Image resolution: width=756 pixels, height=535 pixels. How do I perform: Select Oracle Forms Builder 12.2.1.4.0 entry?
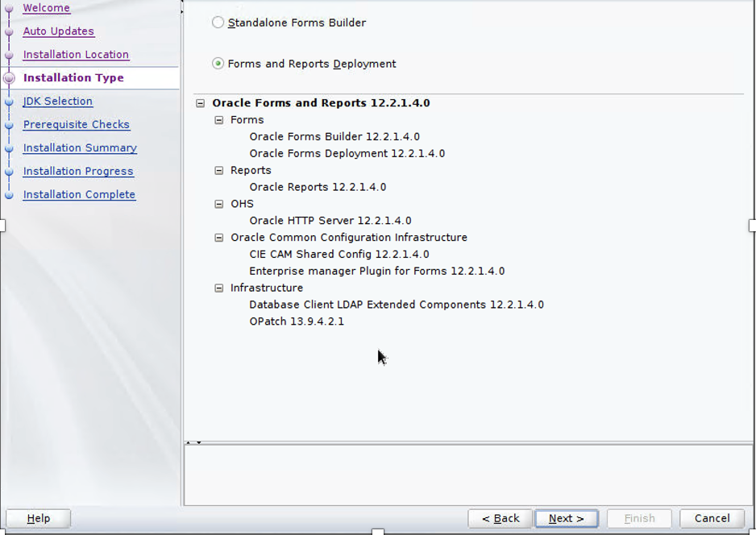click(x=334, y=137)
